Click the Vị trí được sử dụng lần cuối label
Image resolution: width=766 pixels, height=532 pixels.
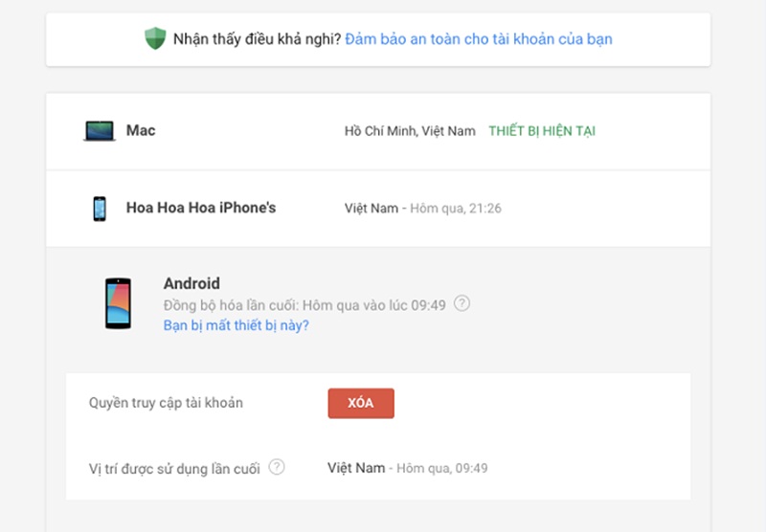tap(174, 469)
